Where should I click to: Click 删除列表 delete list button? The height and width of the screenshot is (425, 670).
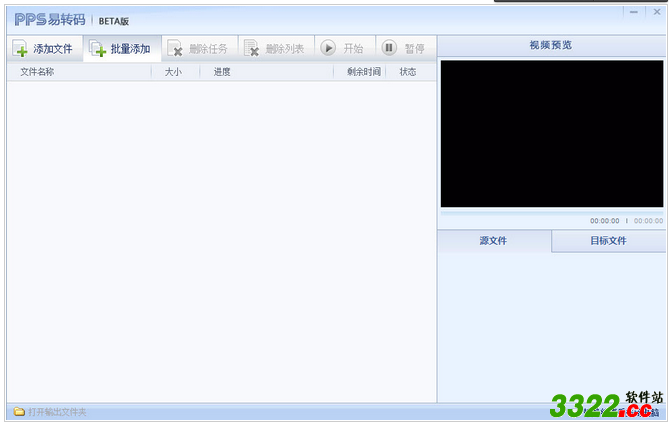[x=276, y=49]
